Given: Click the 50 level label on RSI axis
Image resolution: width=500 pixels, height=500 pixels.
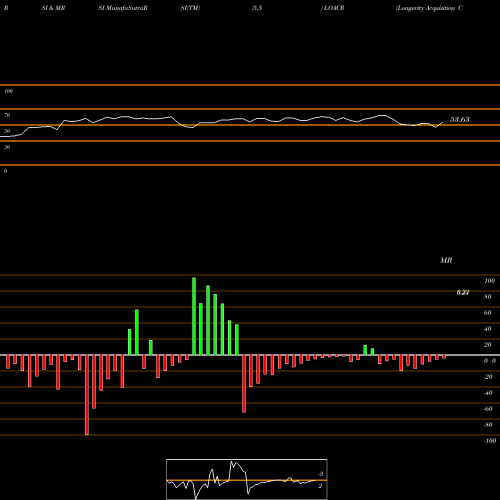Looking at the screenshot, I should tap(7, 131).
